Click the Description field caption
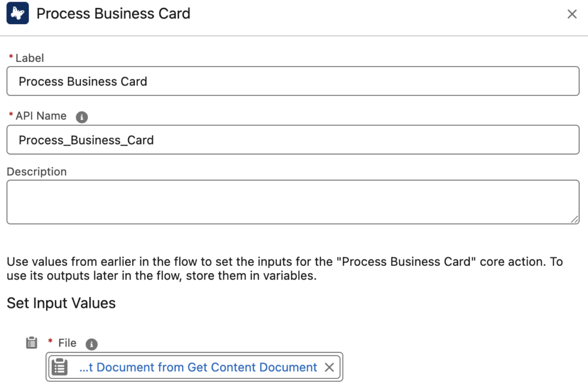 [x=37, y=172]
